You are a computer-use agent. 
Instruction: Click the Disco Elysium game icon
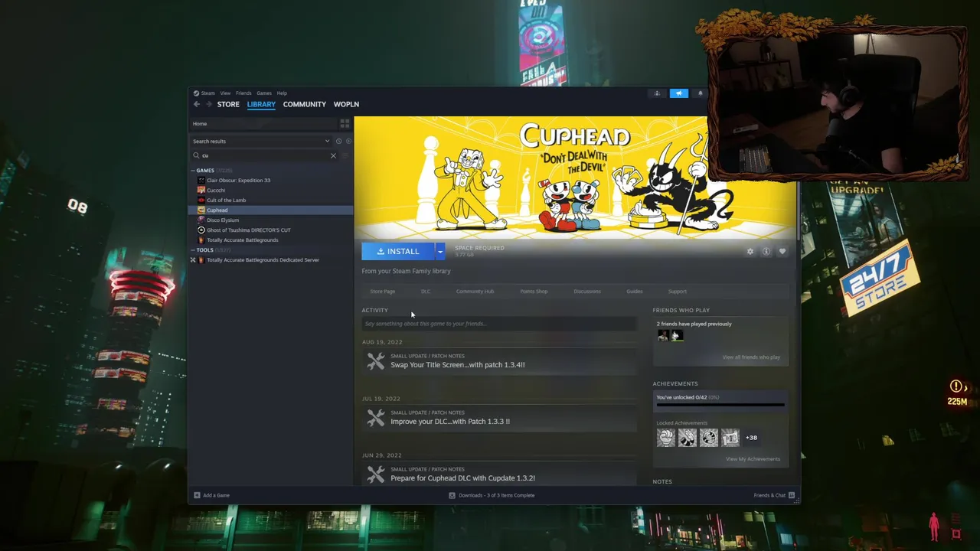(x=201, y=220)
